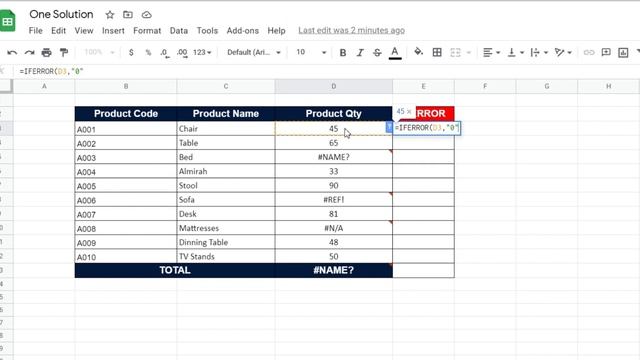This screenshot has height=360, width=640.
Task: Select the Almirah cell
Action: pyautogui.click(x=226, y=171)
